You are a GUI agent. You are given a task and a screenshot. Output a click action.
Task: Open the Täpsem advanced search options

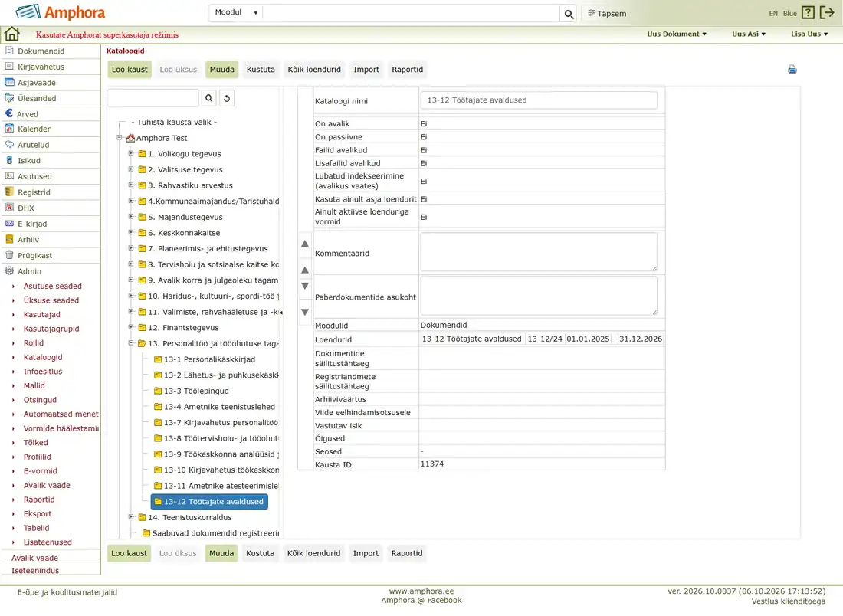click(607, 14)
